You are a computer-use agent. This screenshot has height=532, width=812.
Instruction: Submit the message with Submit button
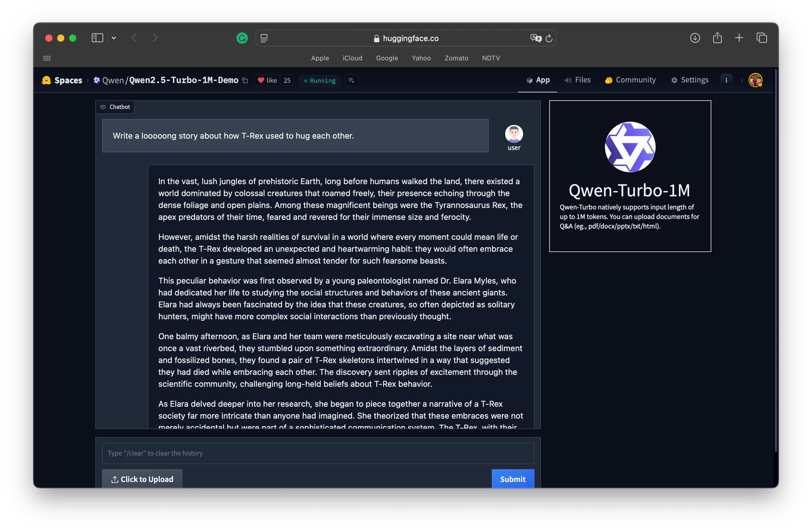513,479
